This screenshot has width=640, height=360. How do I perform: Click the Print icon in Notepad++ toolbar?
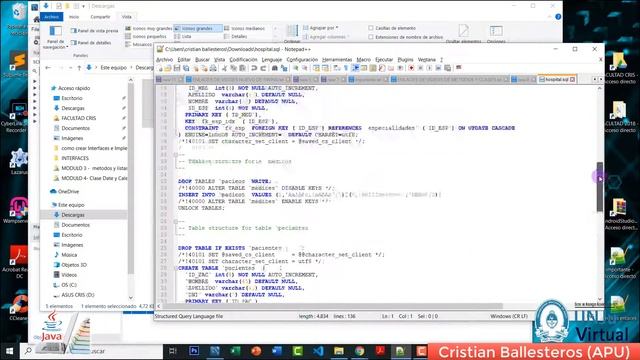[x=213, y=68]
